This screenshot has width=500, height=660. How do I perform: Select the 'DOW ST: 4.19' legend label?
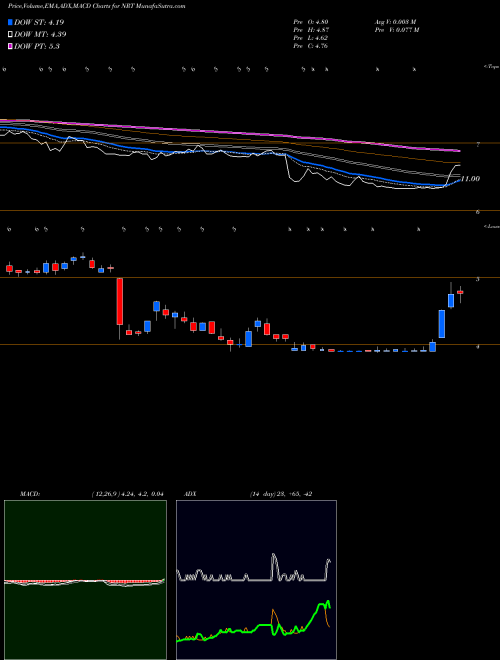click(x=39, y=22)
